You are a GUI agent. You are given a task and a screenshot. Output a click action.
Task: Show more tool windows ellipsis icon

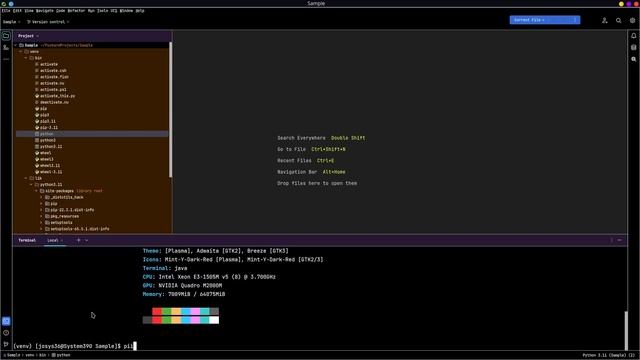point(6,59)
